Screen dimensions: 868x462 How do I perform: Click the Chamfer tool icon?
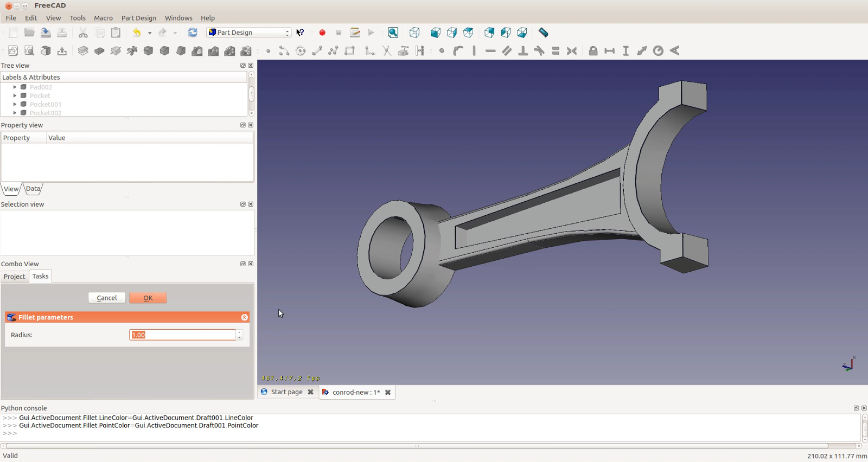(164, 50)
